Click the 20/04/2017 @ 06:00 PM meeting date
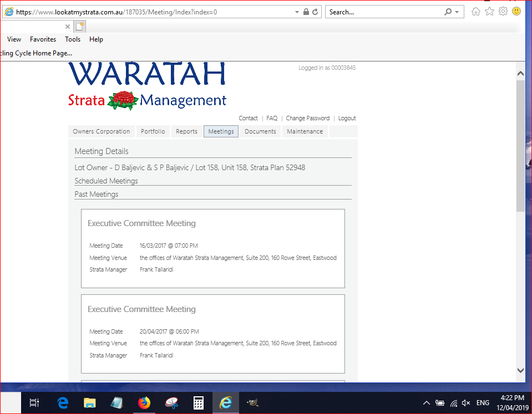 [169, 331]
